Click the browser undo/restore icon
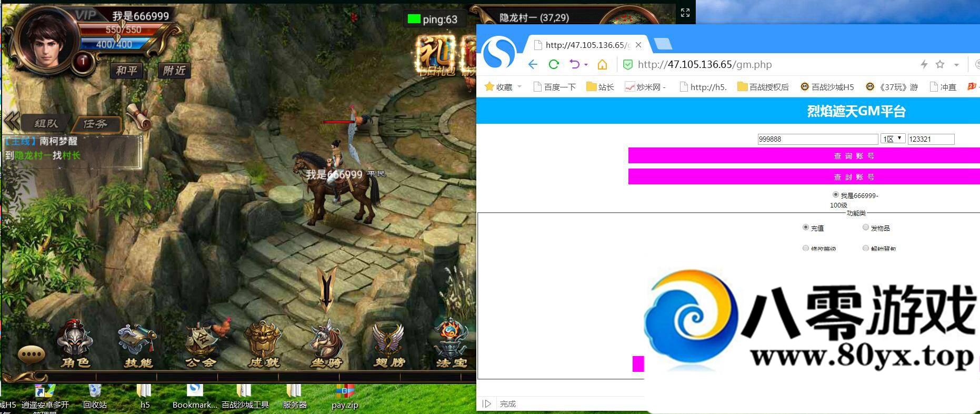Image resolution: width=980 pixels, height=414 pixels. tap(574, 64)
